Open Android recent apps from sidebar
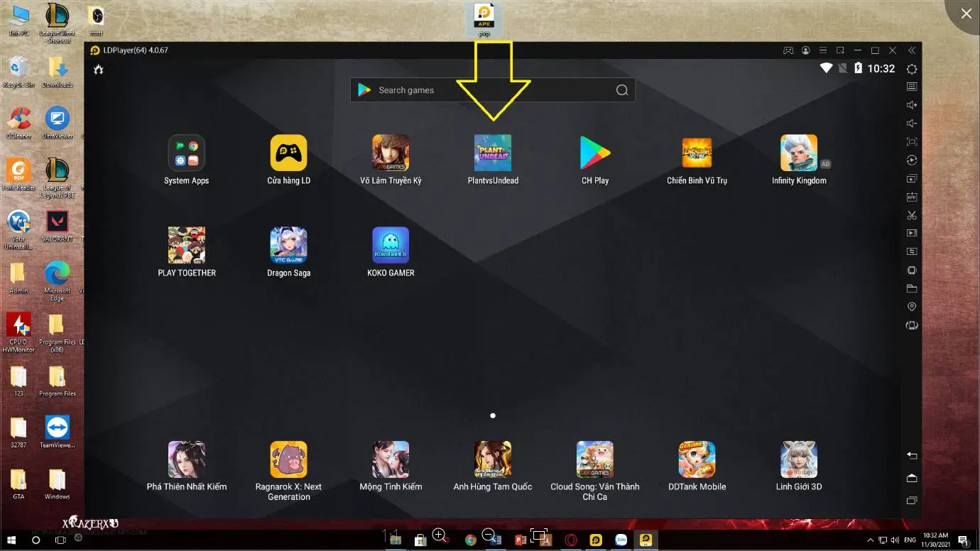 (912, 501)
